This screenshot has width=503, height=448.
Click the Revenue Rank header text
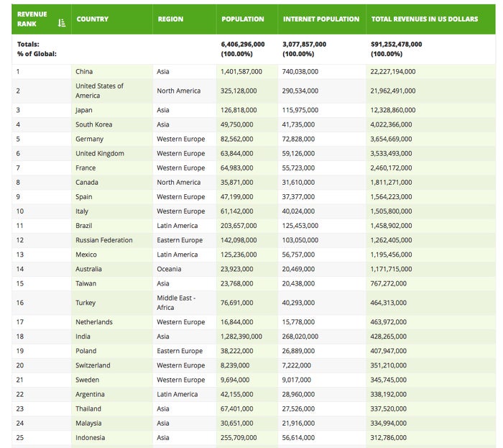(32, 19)
